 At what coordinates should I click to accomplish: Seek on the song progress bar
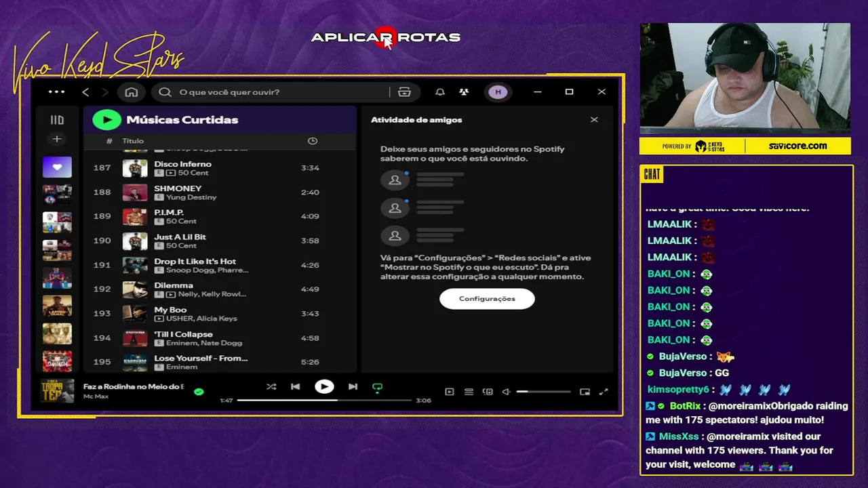coord(324,401)
